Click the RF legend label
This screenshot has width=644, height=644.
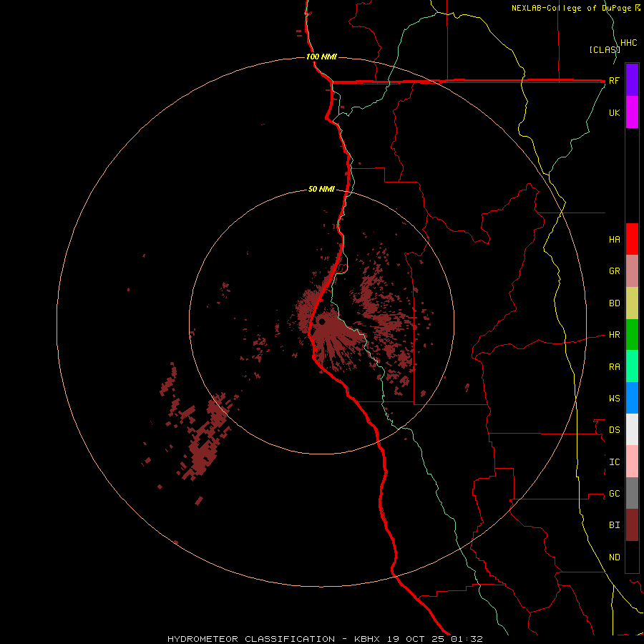point(614,80)
